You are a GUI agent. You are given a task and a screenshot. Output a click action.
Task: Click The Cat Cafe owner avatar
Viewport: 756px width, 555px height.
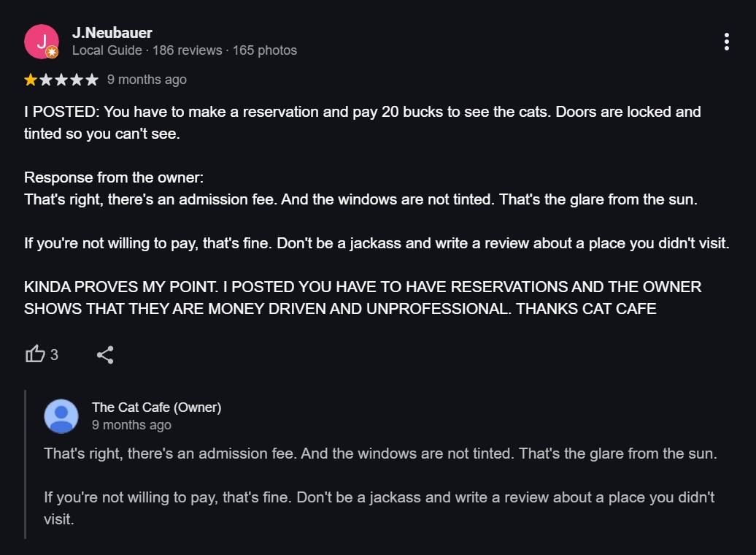(61, 416)
